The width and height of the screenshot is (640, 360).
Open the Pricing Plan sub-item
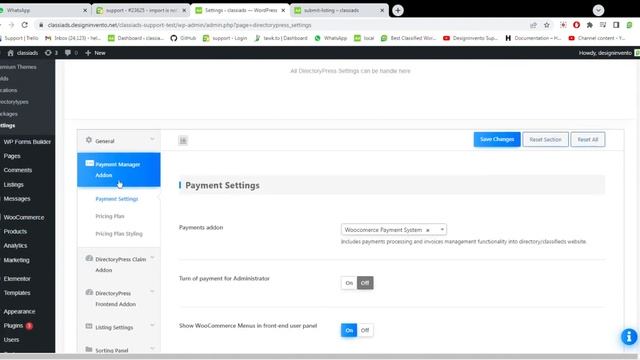(110, 216)
